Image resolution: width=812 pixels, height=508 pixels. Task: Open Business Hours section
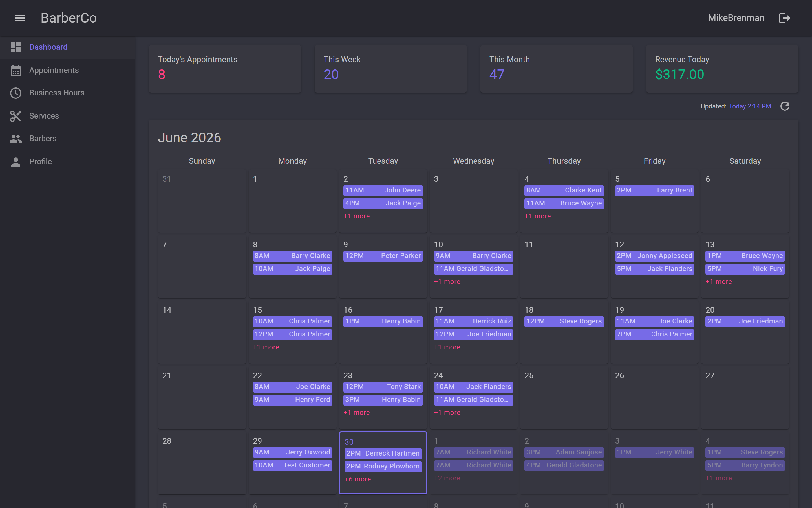68,93
